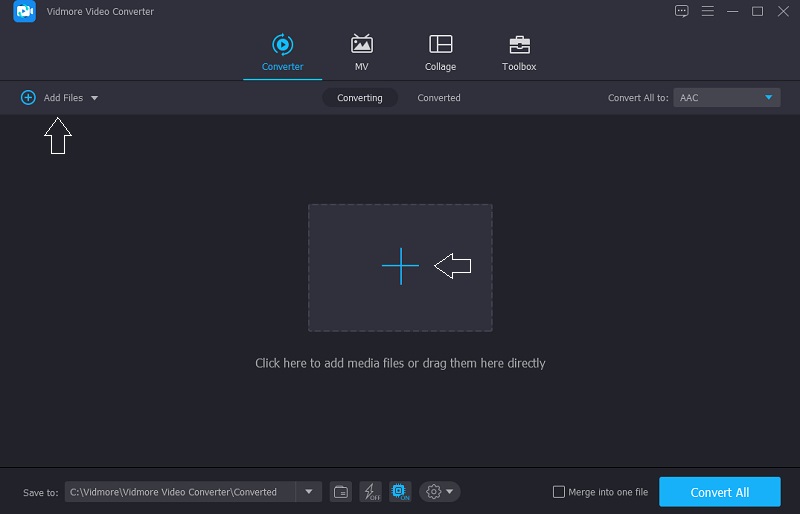Open the output folder icon
Image resolution: width=800 pixels, height=514 pixels.
point(341,492)
